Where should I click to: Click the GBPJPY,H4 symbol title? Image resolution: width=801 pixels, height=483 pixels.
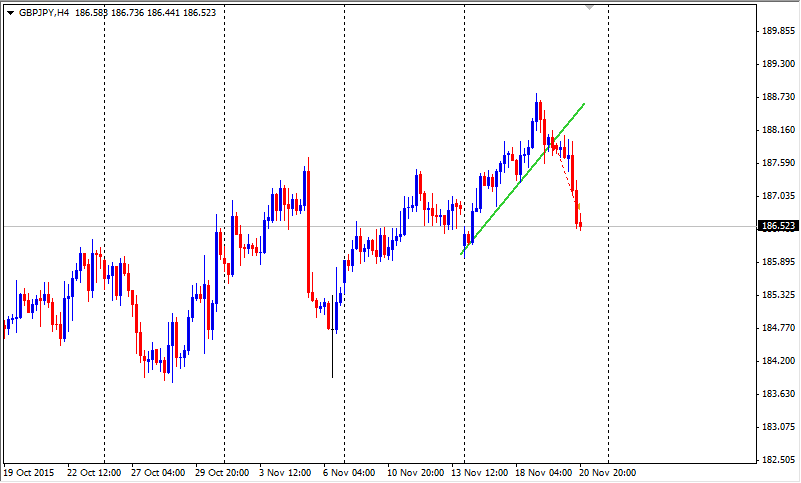tap(44, 13)
